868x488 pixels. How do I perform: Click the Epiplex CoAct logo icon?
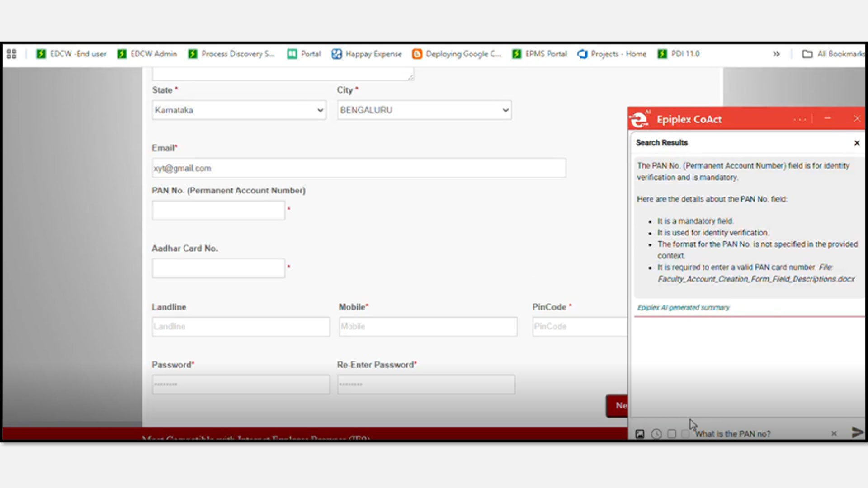point(640,119)
